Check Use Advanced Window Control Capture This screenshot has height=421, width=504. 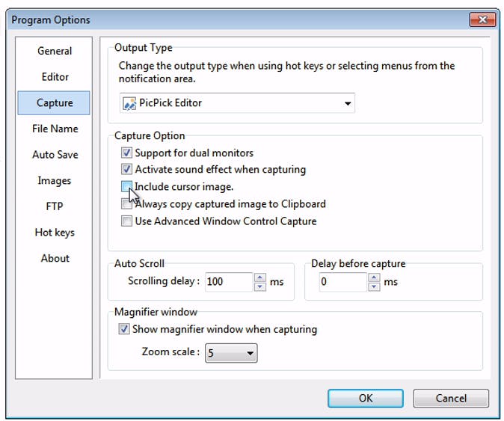pyautogui.click(x=126, y=221)
